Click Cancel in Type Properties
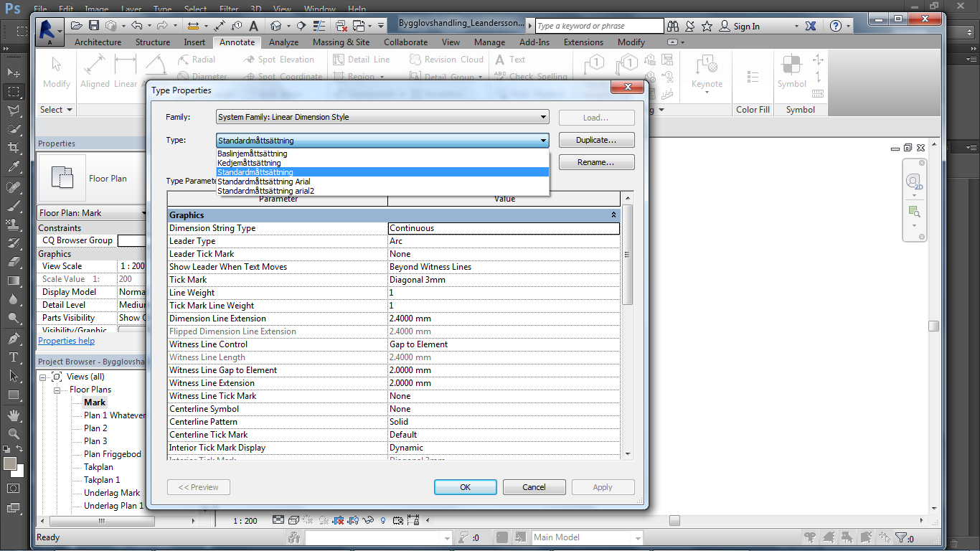This screenshot has height=551, width=980. (534, 487)
